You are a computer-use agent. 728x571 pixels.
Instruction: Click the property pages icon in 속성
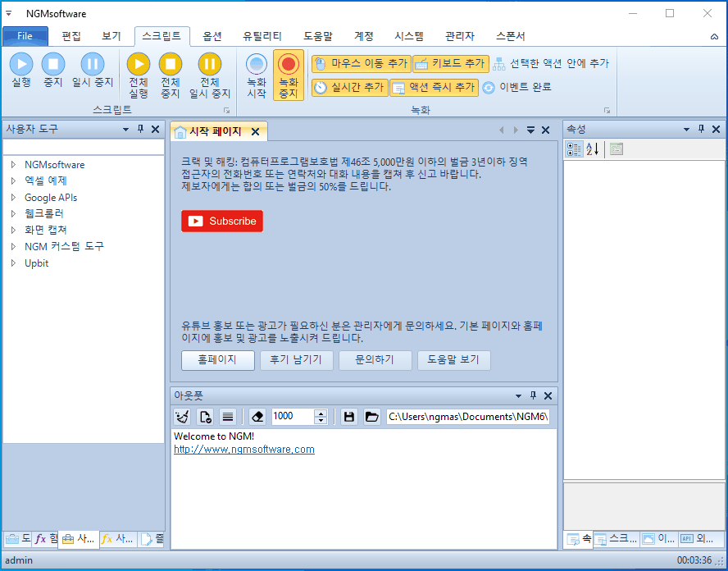(617, 149)
